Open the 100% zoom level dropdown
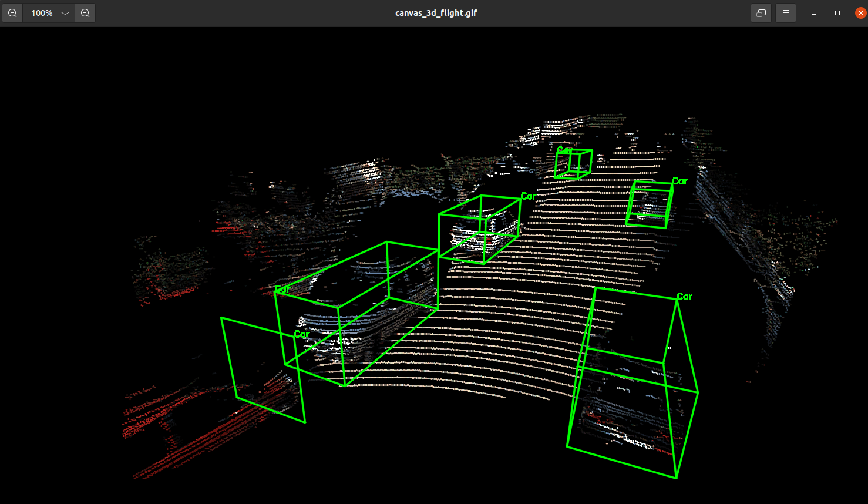 click(x=65, y=13)
